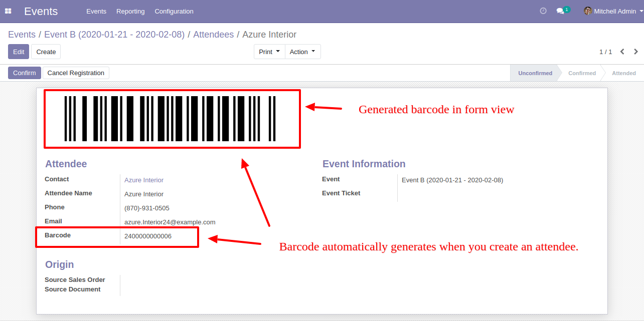Go to previous record arrow
The height and width of the screenshot is (321, 644).
(x=622, y=52)
